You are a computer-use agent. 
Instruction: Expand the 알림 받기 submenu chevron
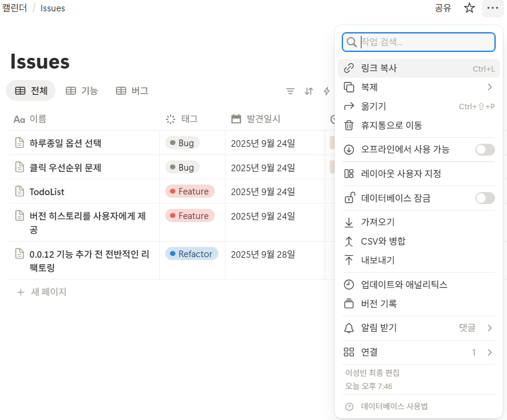coord(490,328)
